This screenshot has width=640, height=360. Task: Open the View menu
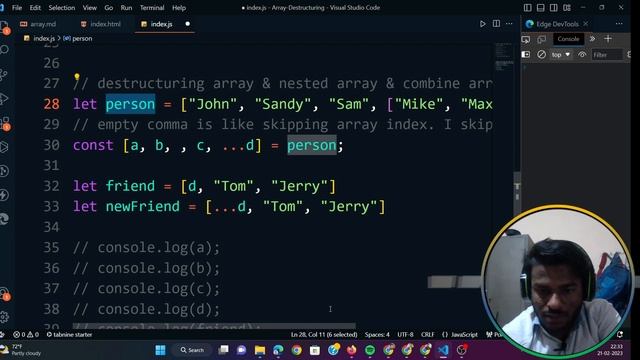tap(89, 8)
